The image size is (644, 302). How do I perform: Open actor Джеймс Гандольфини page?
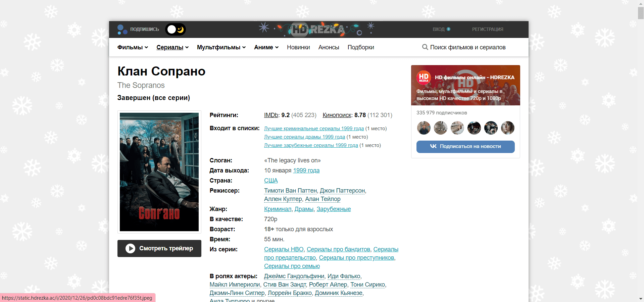point(294,276)
